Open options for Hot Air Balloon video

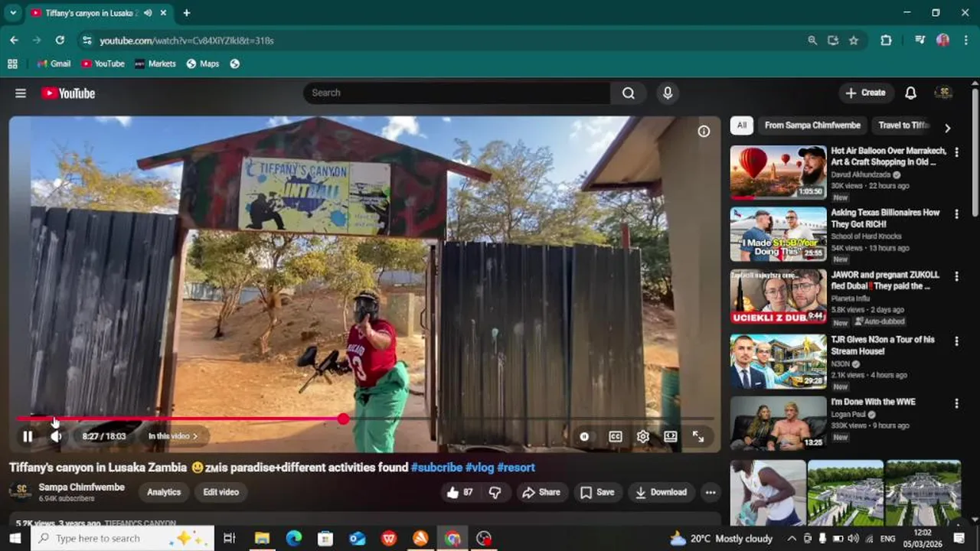[956, 152]
